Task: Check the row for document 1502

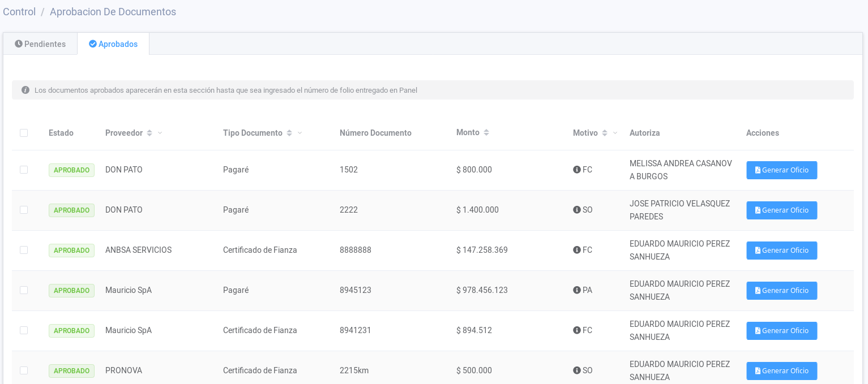Action: [24, 170]
